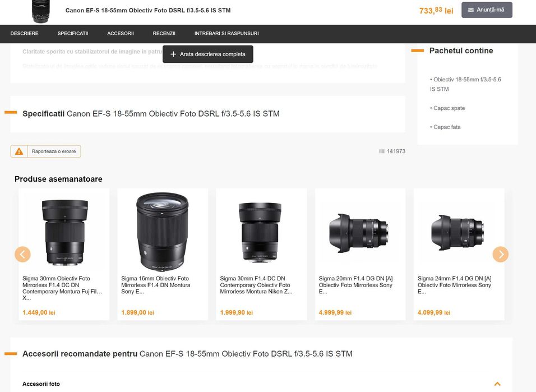536x392 pixels.
Task: Click the Anunță-mă button
Action: tap(487, 10)
